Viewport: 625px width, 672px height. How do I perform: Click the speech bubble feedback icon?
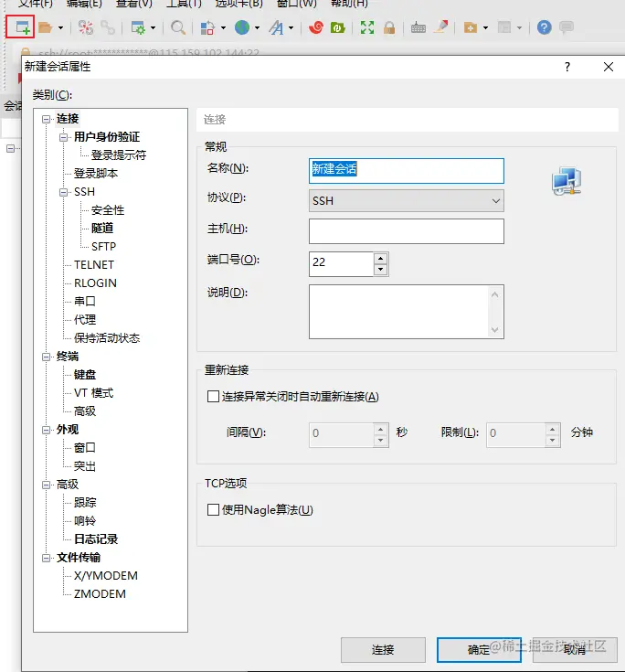tap(567, 27)
